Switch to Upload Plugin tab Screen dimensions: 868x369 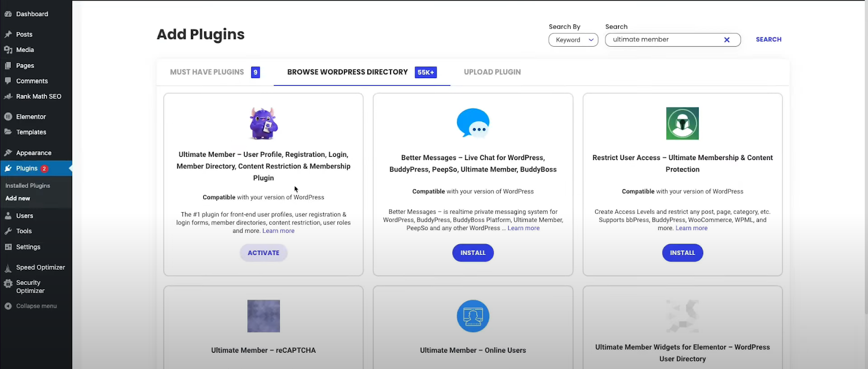click(492, 72)
